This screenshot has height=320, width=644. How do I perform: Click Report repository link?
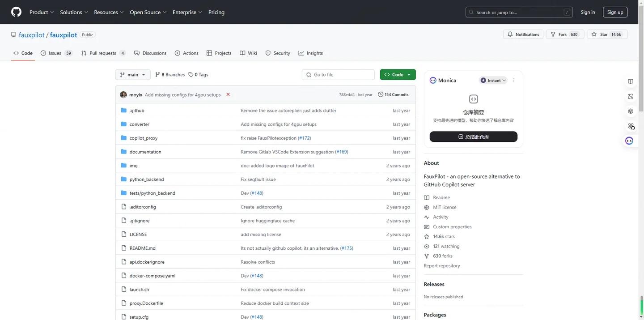[x=442, y=266]
